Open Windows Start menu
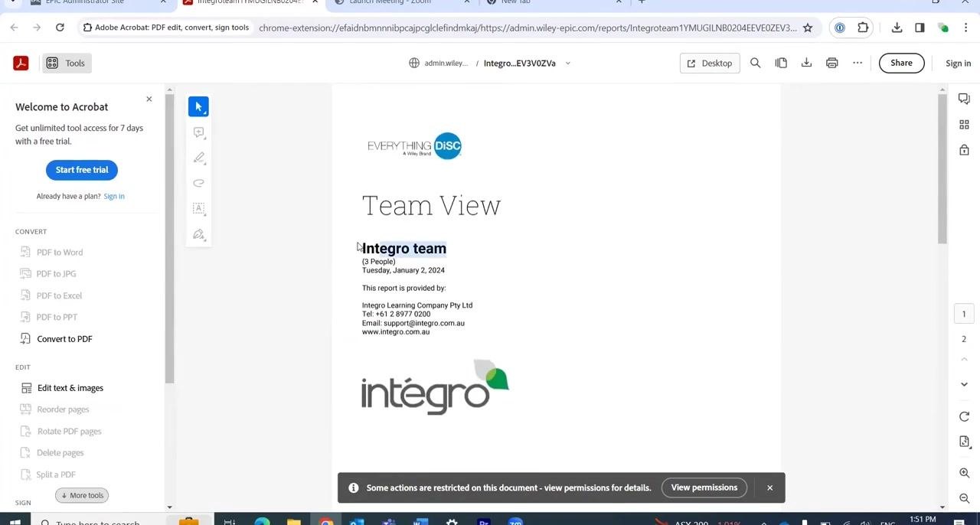The height and width of the screenshot is (525, 980). [x=15, y=523]
